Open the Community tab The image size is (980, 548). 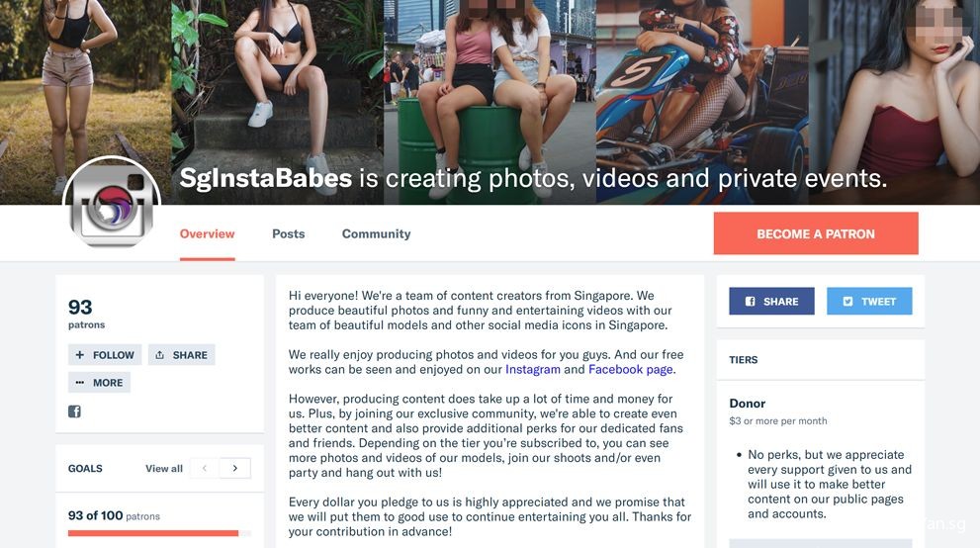click(x=376, y=233)
